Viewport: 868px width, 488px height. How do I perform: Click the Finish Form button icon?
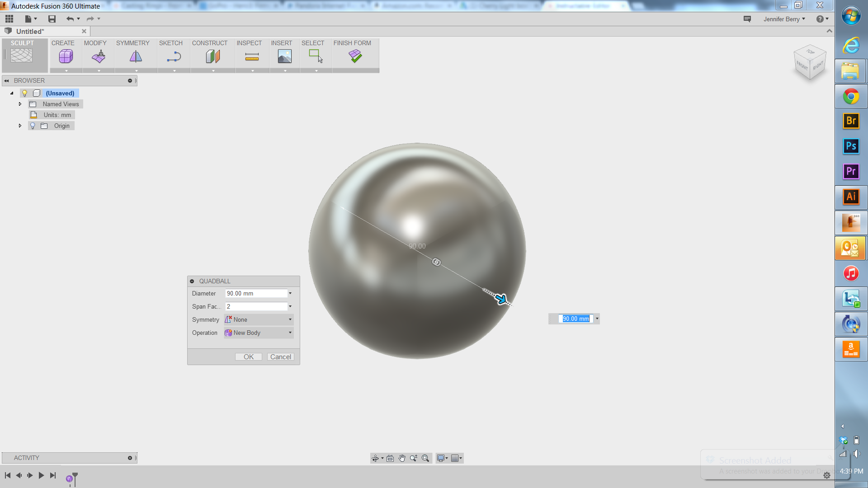355,56
